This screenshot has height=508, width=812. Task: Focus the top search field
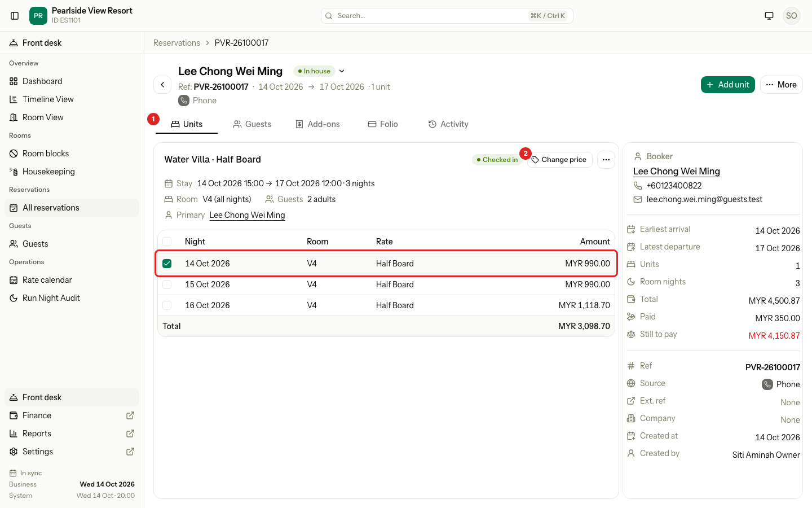(447, 16)
